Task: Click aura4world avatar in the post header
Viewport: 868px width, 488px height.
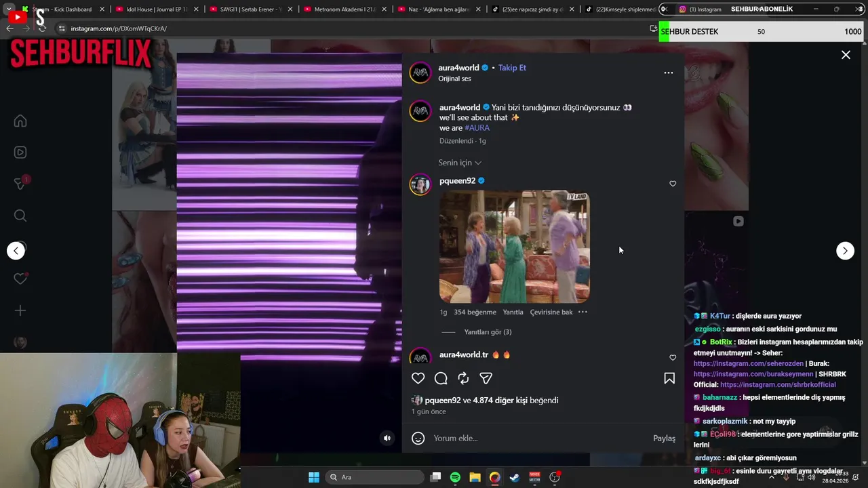Action: point(420,73)
